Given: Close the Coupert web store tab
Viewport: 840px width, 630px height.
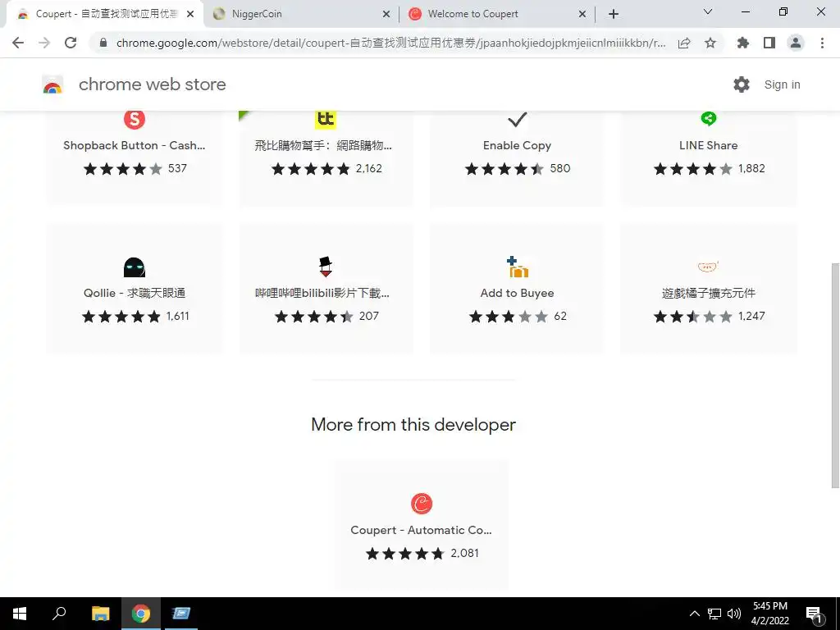Looking at the screenshot, I should point(190,14).
